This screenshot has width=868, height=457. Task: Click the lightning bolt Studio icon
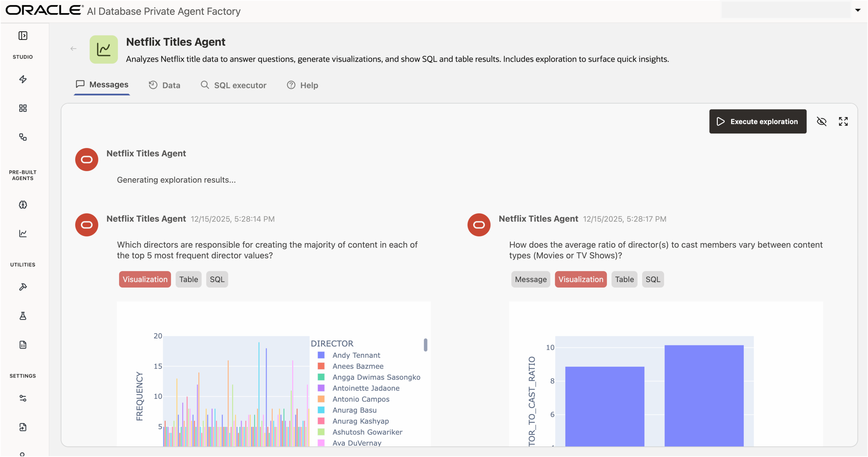point(23,80)
